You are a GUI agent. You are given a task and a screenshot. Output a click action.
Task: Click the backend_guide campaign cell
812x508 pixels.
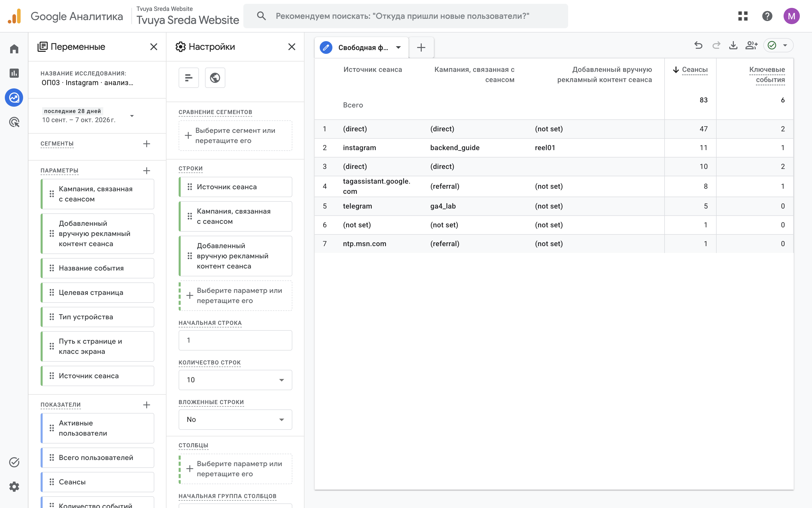(455, 148)
